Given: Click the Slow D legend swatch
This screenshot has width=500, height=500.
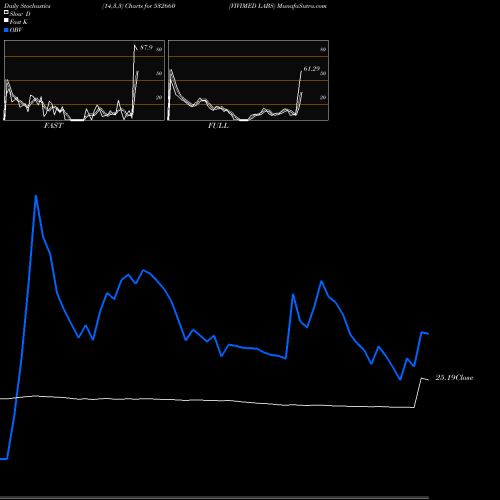Looking at the screenshot, I should 6,13.
